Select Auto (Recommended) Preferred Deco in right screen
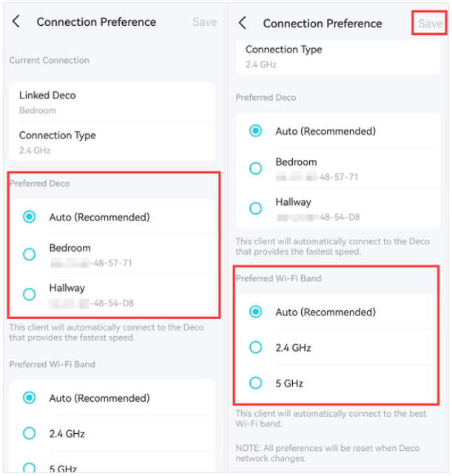The image size is (452, 476). (256, 131)
